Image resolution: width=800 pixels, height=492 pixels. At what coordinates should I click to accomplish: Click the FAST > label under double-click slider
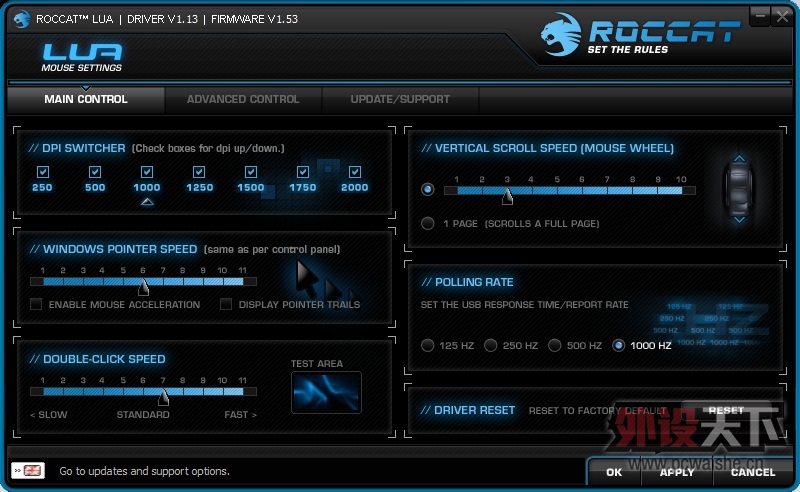coord(240,414)
